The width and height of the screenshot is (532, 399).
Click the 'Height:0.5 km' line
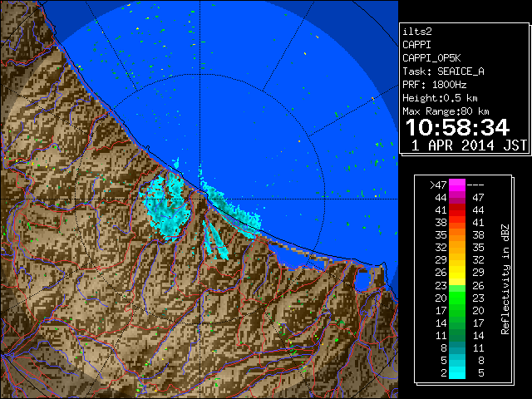pyautogui.click(x=440, y=98)
